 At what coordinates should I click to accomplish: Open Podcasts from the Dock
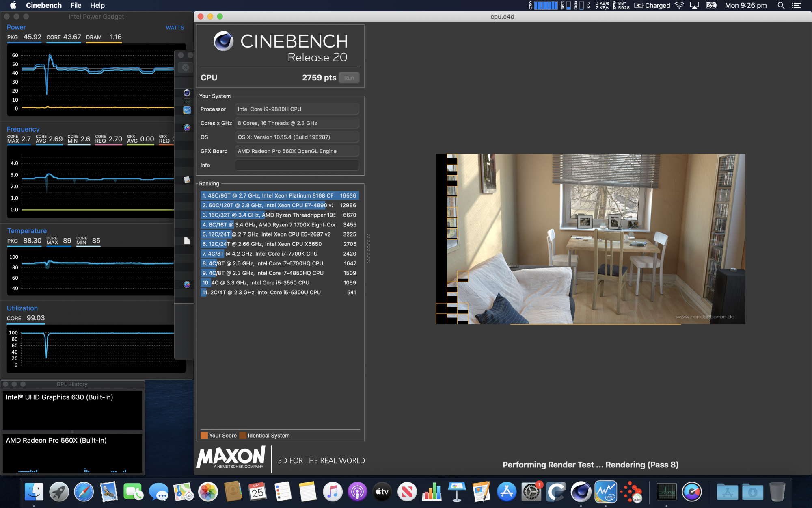[x=357, y=492]
